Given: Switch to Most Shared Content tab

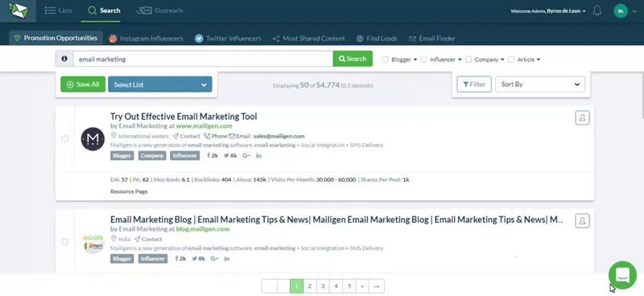Looking at the screenshot, I should (x=309, y=38).
